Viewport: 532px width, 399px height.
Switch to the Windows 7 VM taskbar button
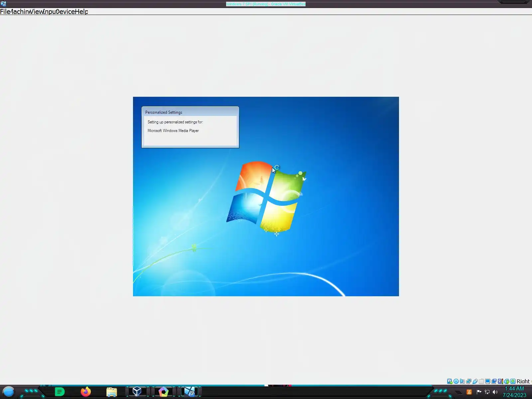(190, 392)
